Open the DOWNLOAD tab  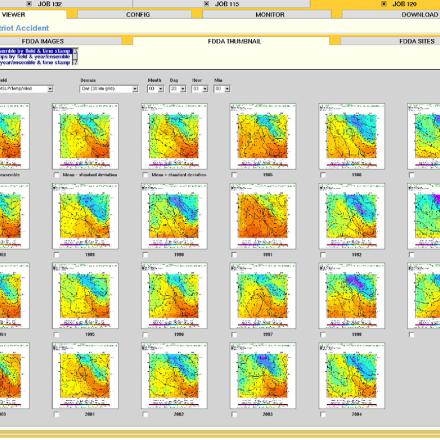[391, 14]
